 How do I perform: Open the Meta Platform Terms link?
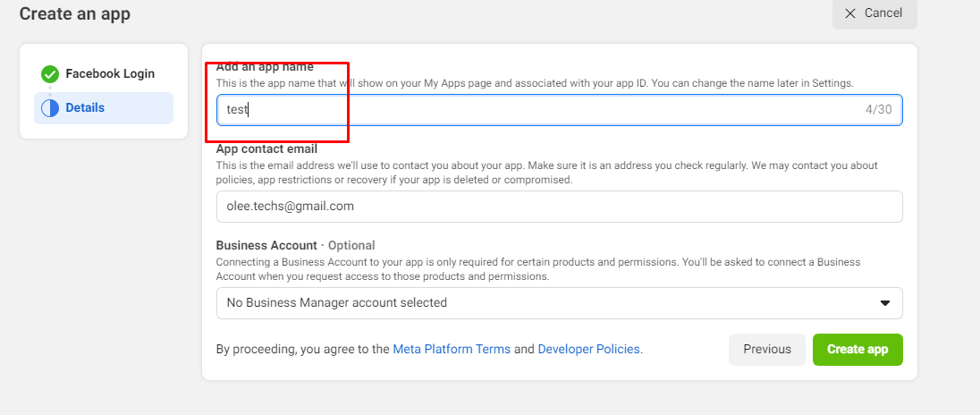point(452,349)
